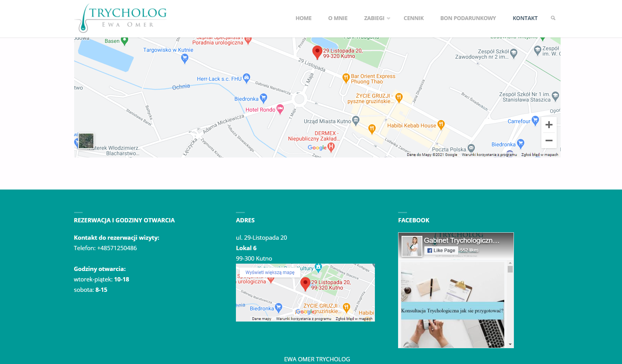The height and width of the screenshot is (364, 622).
Task: Zoom out on the large map
Action: coord(549,141)
